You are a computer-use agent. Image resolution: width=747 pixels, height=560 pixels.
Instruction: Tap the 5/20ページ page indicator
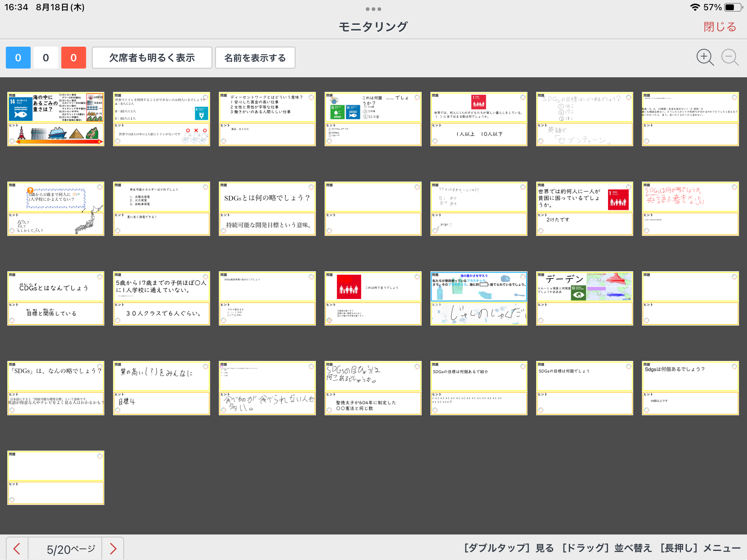[x=70, y=549]
